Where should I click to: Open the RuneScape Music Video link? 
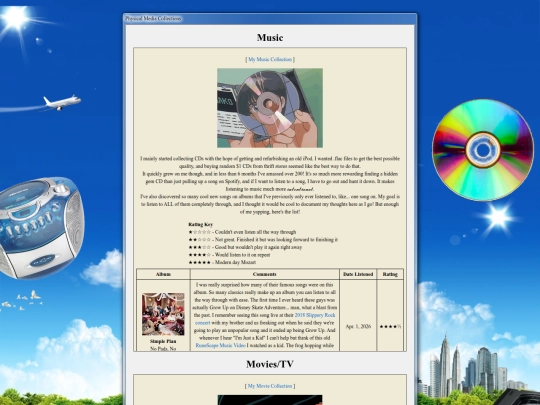click(x=220, y=345)
